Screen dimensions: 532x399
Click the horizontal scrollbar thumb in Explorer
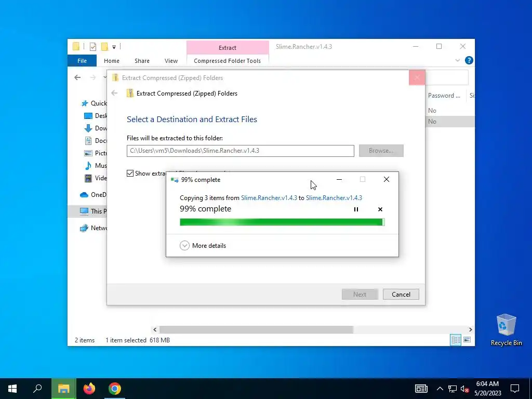click(x=256, y=329)
